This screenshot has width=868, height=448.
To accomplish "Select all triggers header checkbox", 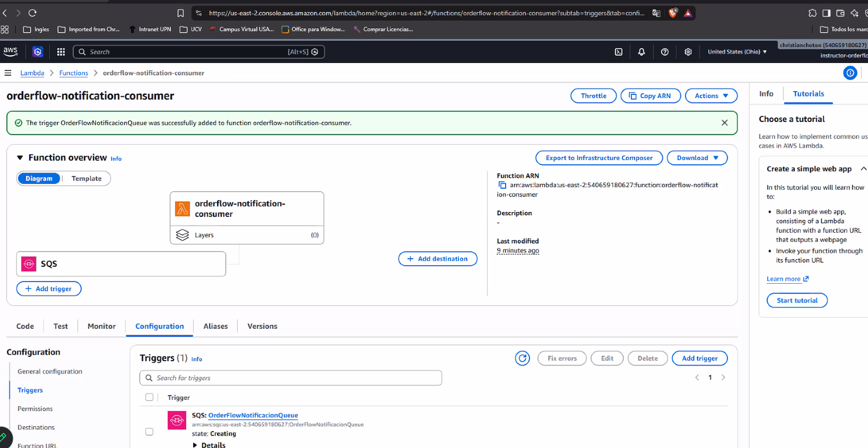I will [149, 397].
